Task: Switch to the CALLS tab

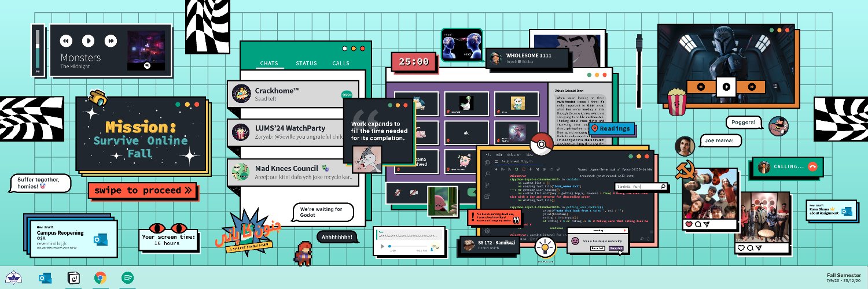Action: tap(341, 64)
